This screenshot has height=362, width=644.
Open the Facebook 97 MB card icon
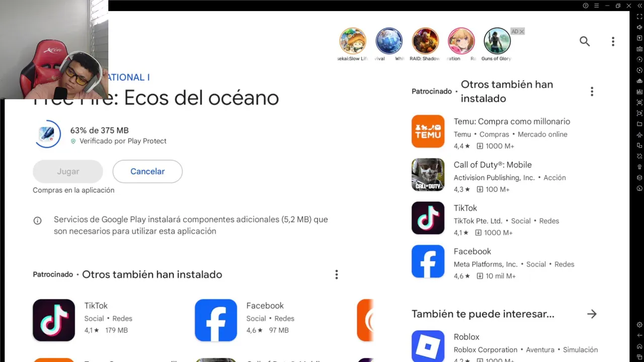(x=216, y=320)
